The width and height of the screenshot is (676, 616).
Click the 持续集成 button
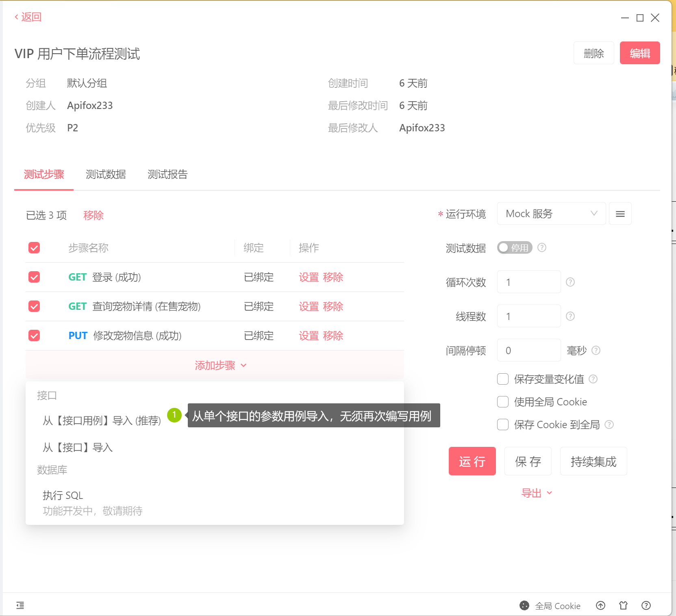[x=593, y=461]
